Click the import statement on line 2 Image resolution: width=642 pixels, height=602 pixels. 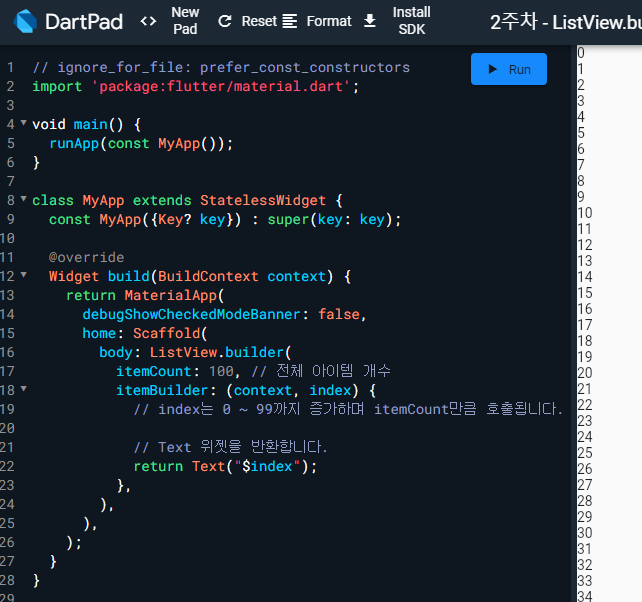pos(195,86)
